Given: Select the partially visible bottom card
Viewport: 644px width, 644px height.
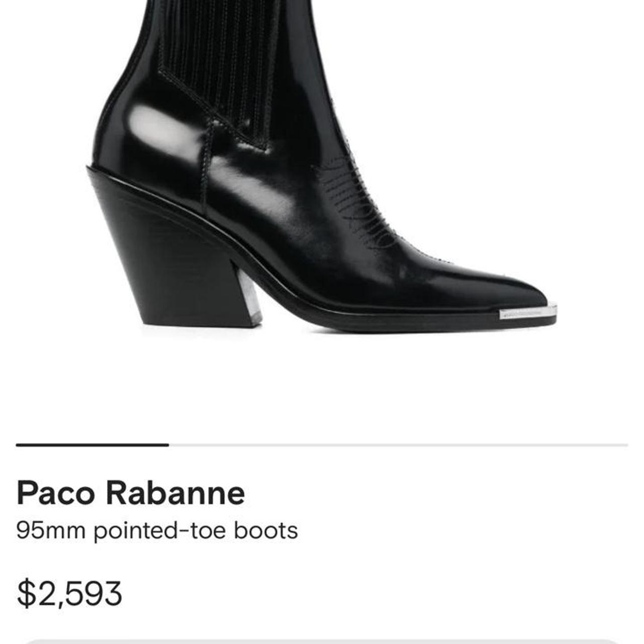Looking at the screenshot, I should click(x=322, y=639).
